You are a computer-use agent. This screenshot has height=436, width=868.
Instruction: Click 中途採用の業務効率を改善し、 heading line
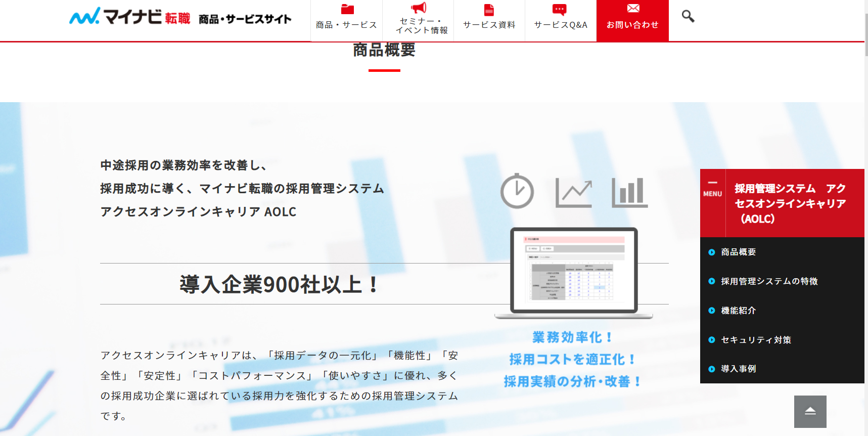coord(183,165)
